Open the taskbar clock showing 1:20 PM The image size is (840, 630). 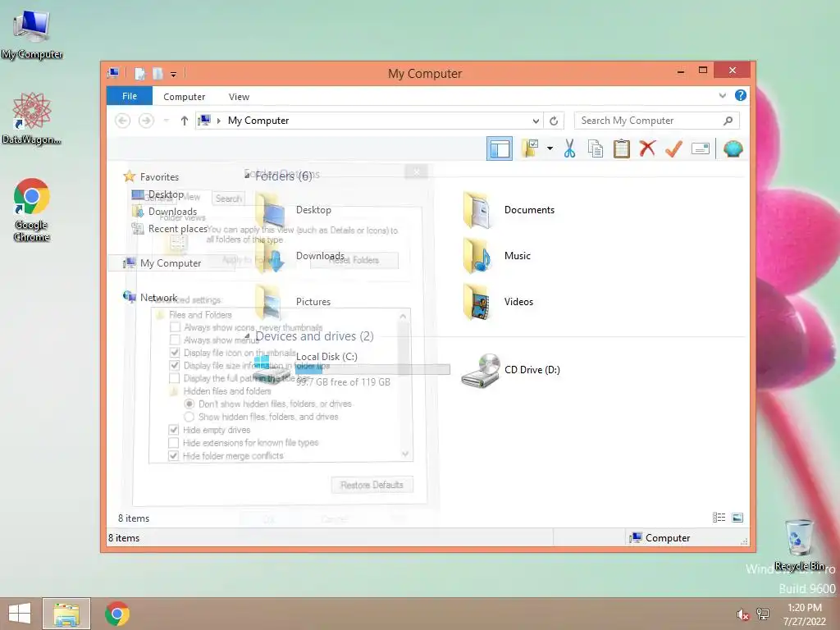pyautogui.click(x=804, y=614)
